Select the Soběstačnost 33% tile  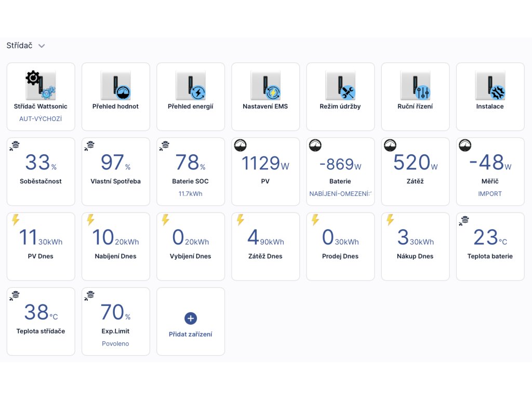coord(41,171)
